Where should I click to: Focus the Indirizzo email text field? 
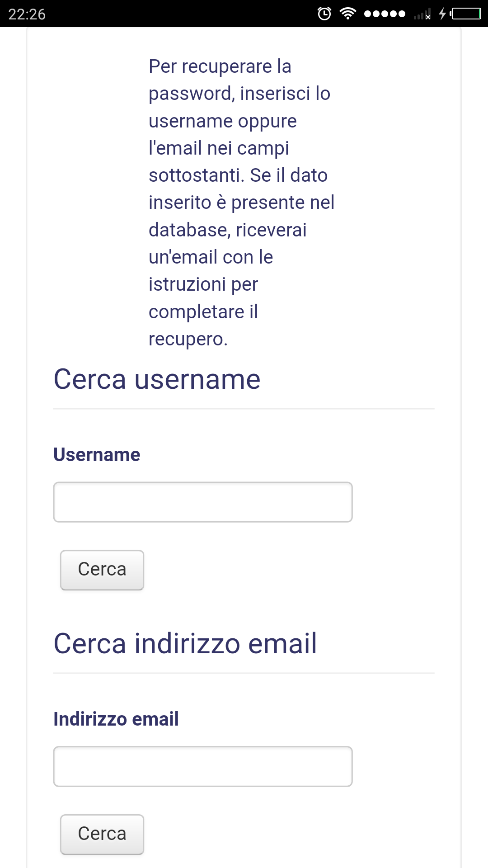pos(203,766)
